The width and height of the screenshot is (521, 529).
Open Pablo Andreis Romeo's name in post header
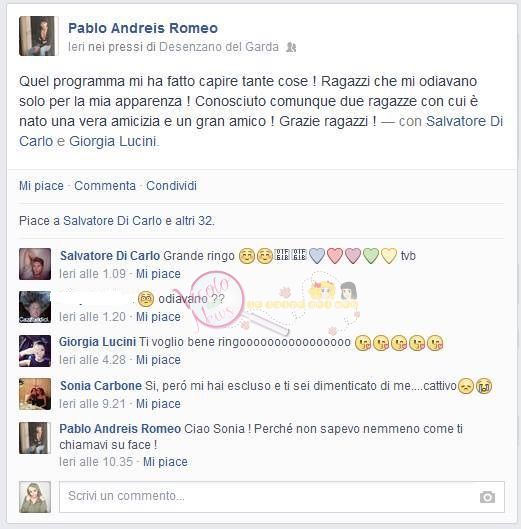click(x=143, y=28)
